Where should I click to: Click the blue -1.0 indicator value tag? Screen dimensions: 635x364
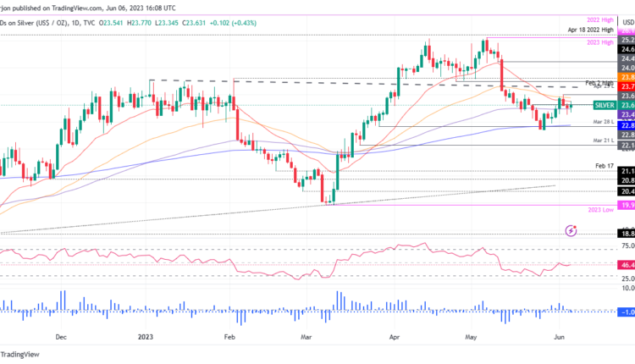pyautogui.click(x=627, y=312)
